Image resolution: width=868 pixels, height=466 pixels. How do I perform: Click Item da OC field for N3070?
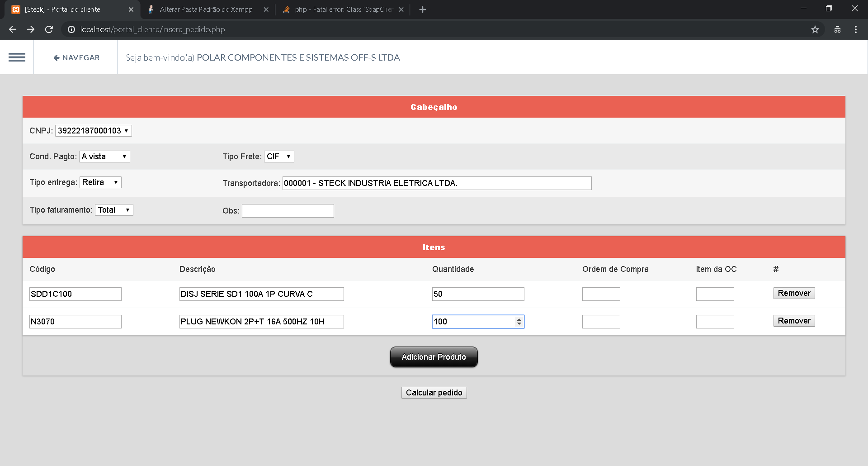[715, 322]
